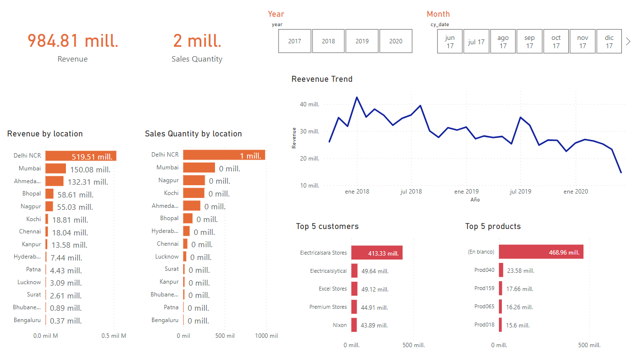
Task: Select sep 17 in the Month slicer
Action: (x=529, y=41)
